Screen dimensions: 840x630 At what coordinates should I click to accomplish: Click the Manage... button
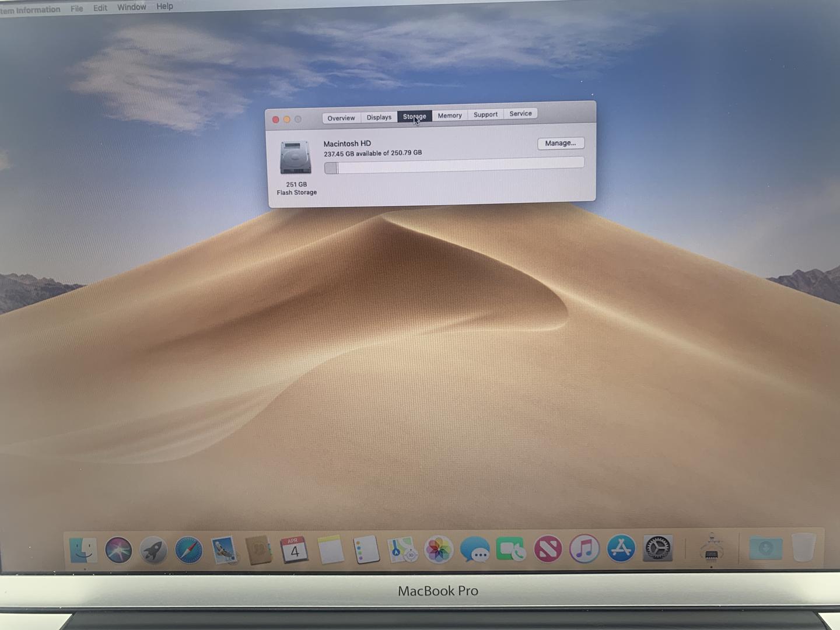561,143
